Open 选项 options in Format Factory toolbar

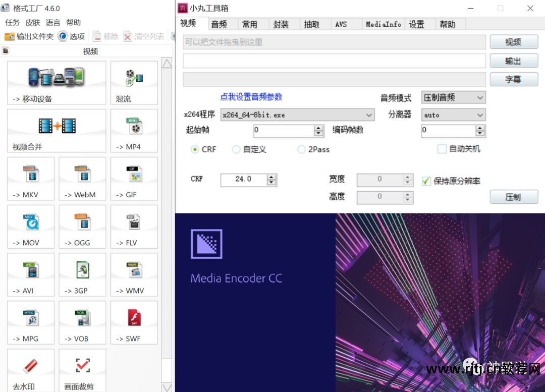click(x=72, y=36)
